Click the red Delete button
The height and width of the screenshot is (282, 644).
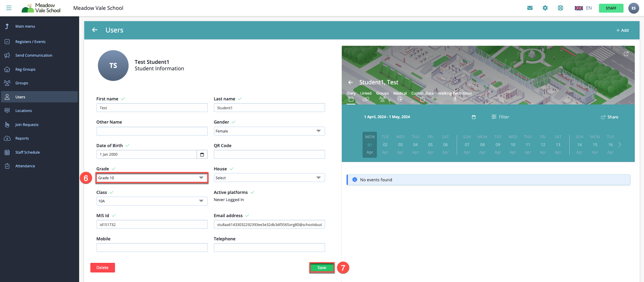pyautogui.click(x=102, y=268)
